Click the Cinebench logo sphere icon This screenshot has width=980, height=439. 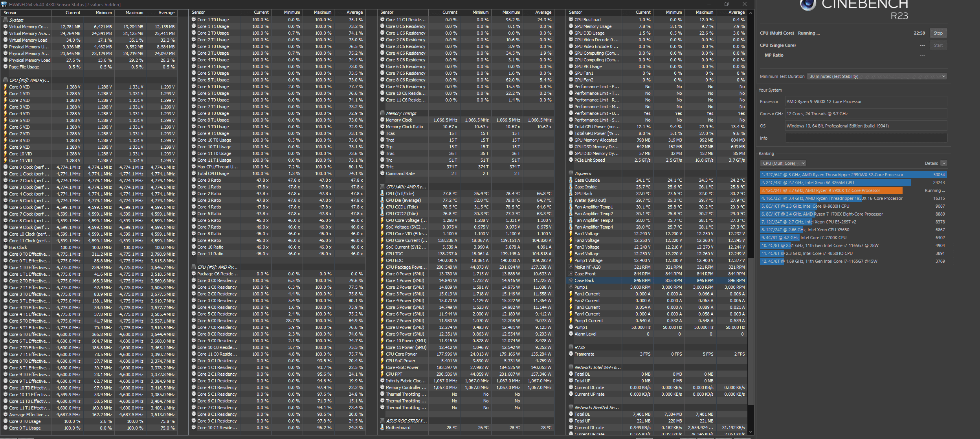[x=808, y=4]
